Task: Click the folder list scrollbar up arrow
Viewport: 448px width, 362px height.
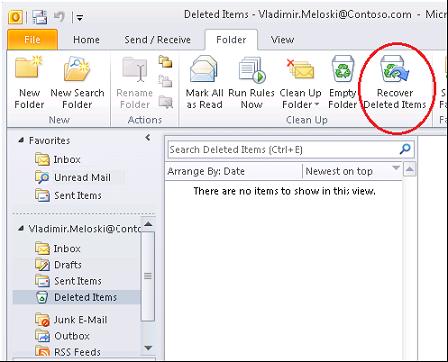Action: point(148,224)
